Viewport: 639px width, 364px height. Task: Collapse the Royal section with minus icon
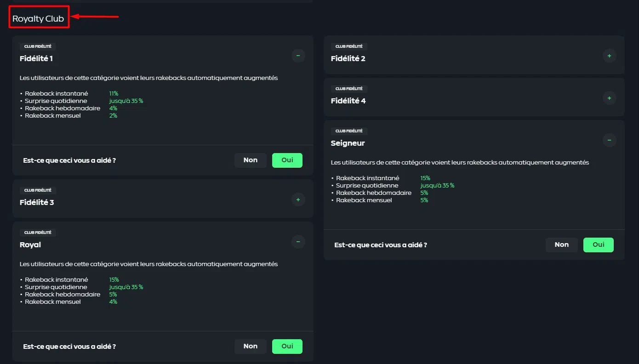coord(298,242)
